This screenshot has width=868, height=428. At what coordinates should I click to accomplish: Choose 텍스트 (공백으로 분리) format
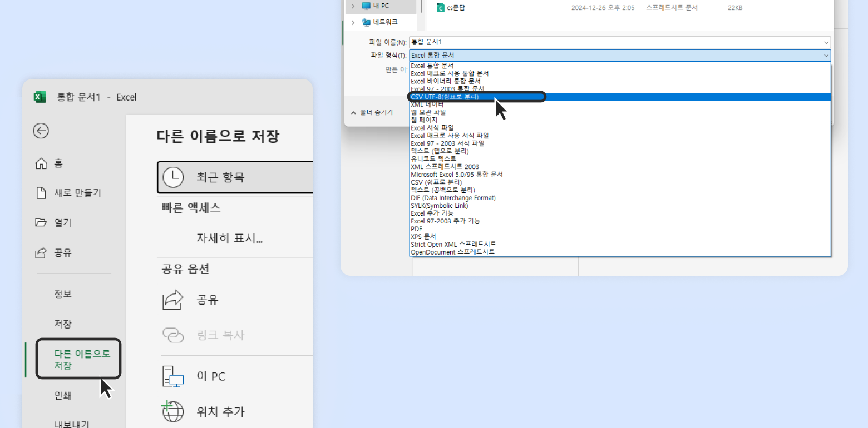[620, 190]
